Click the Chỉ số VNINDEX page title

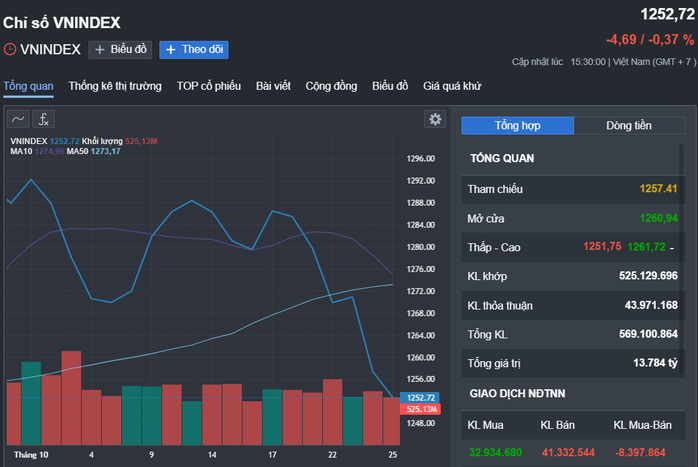tap(62, 23)
